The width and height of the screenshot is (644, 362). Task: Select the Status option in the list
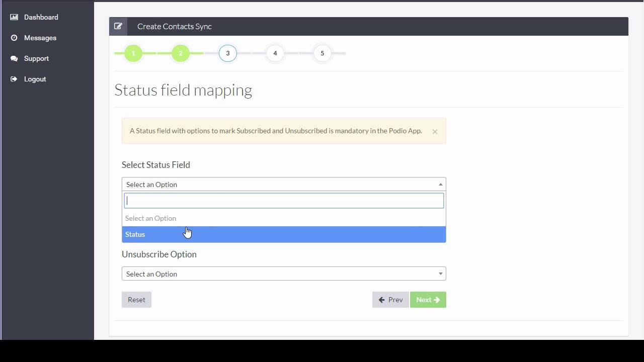284,234
